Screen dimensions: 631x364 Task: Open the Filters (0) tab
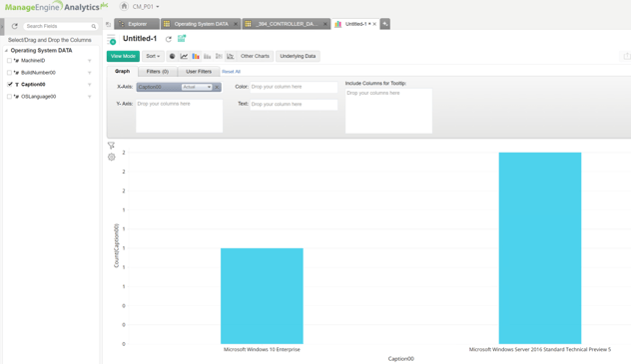click(158, 72)
